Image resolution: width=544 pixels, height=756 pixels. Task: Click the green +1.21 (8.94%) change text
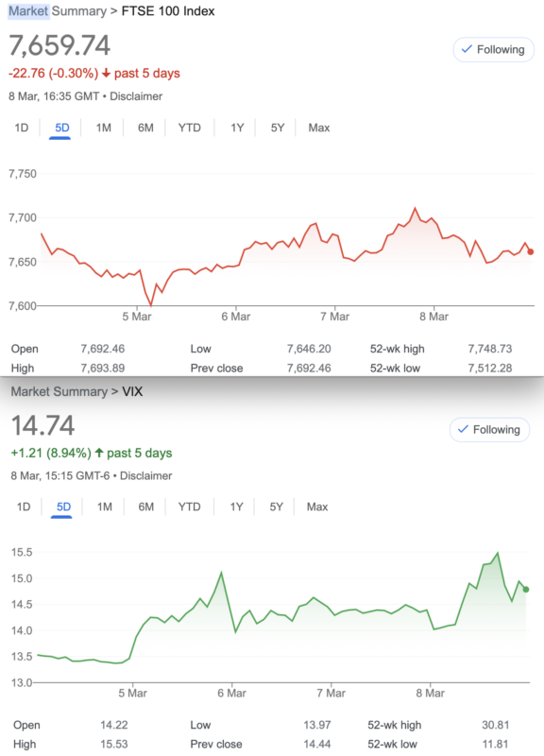coord(51,454)
